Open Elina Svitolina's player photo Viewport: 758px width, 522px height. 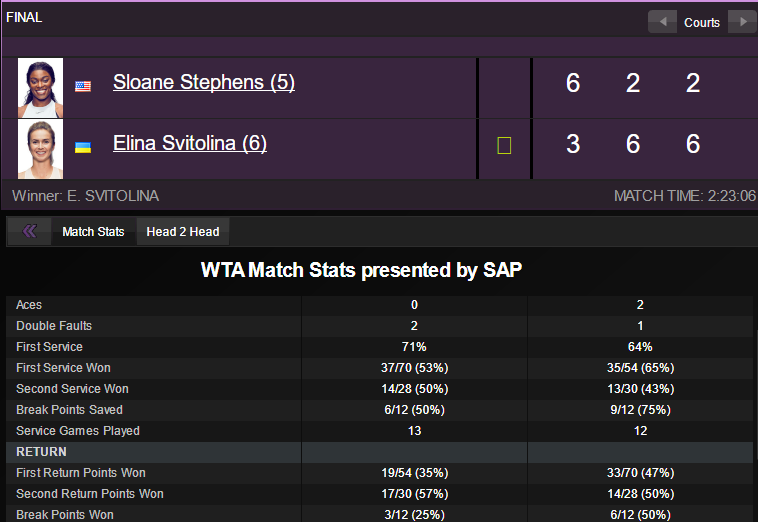(x=40, y=149)
